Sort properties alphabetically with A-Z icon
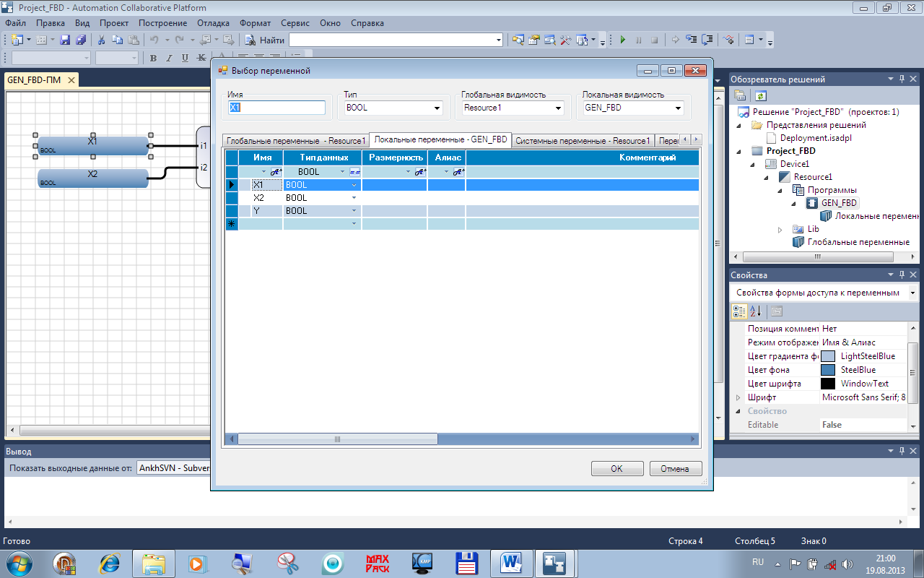This screenshot has width=924, height=578. 756,311
